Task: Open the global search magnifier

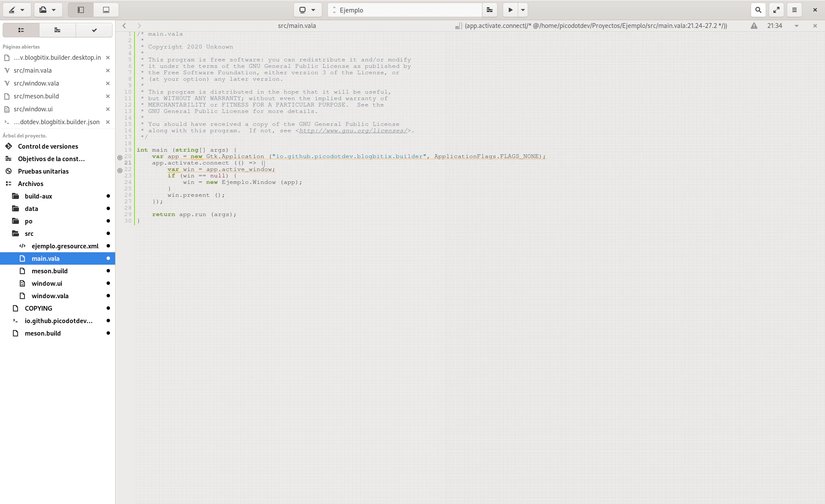Action: [758, 10]
